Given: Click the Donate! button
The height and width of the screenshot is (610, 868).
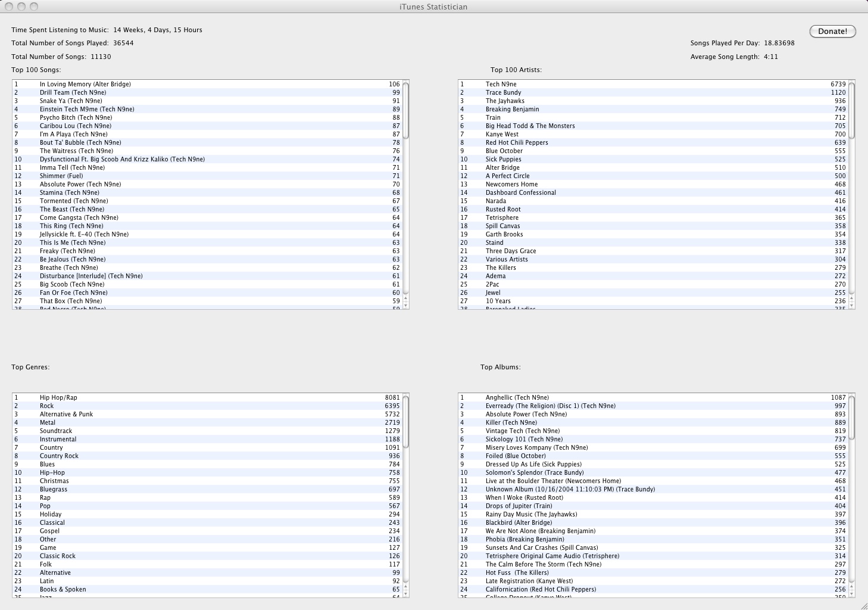Looking at the screenshot, I should pos(832,31).
